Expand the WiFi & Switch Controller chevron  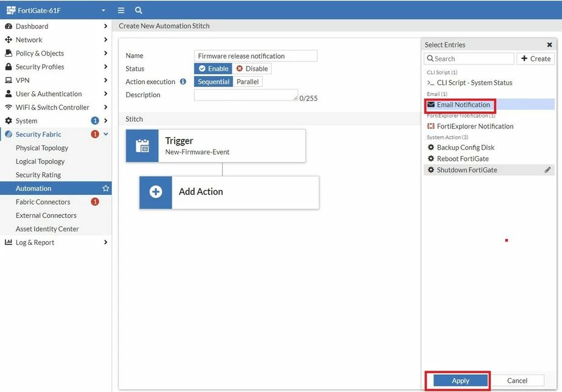[105, 107]
